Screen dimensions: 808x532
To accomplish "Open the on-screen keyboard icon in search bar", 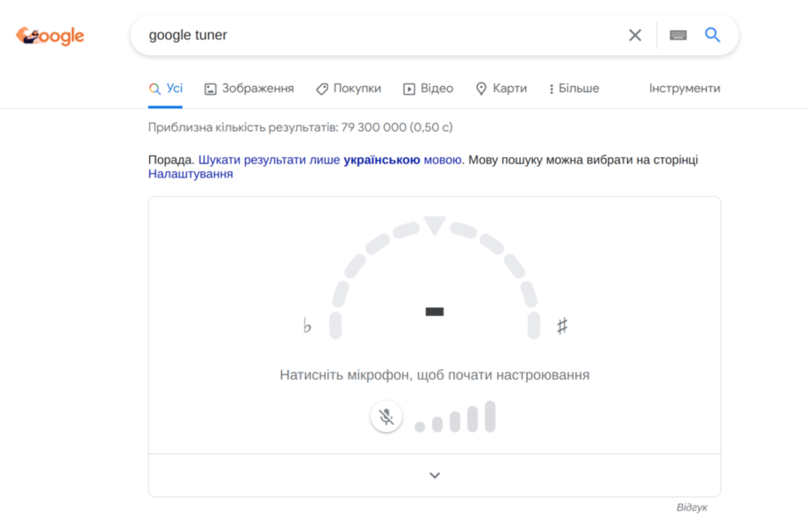I will (x=678, y=35).
